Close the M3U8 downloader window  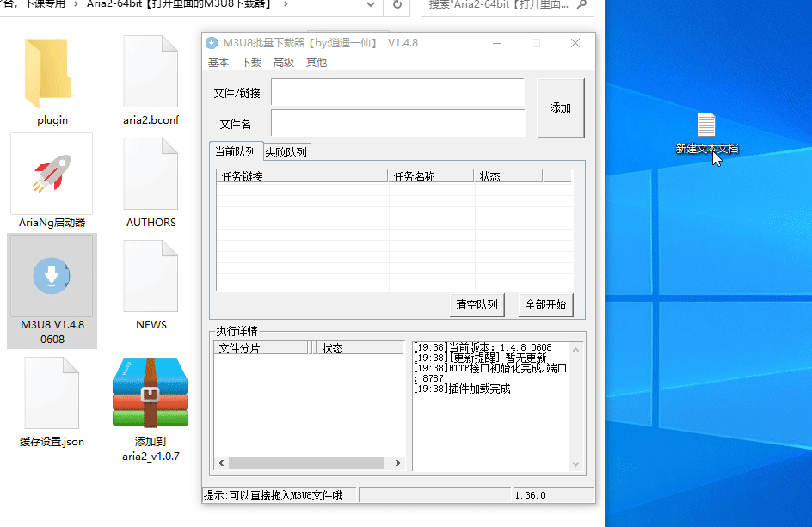[x=575, y=44]
